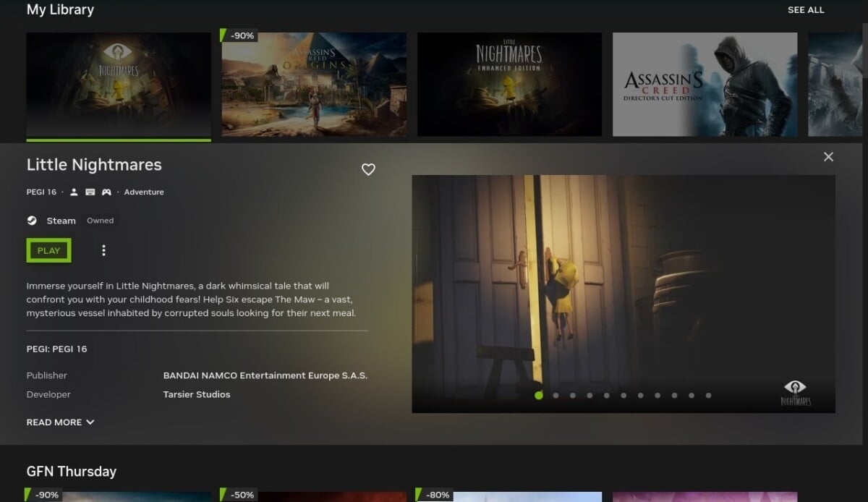Click the keyboard support icon
This screenshot has width=868, height=502.
90,192
